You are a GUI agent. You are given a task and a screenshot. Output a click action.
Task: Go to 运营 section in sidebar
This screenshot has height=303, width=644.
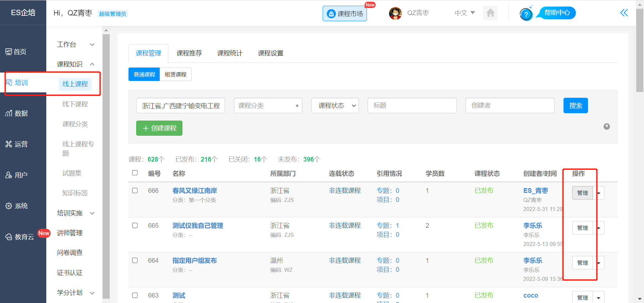pos(17,144)
